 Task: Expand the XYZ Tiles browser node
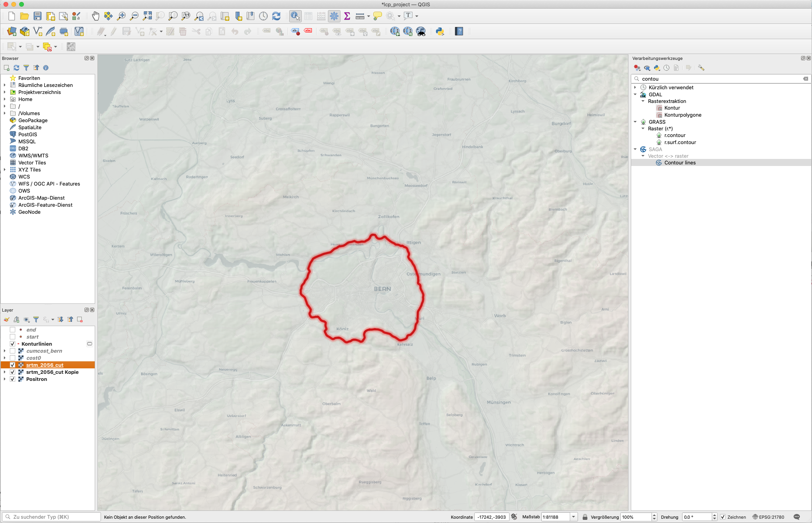(5, 170)
